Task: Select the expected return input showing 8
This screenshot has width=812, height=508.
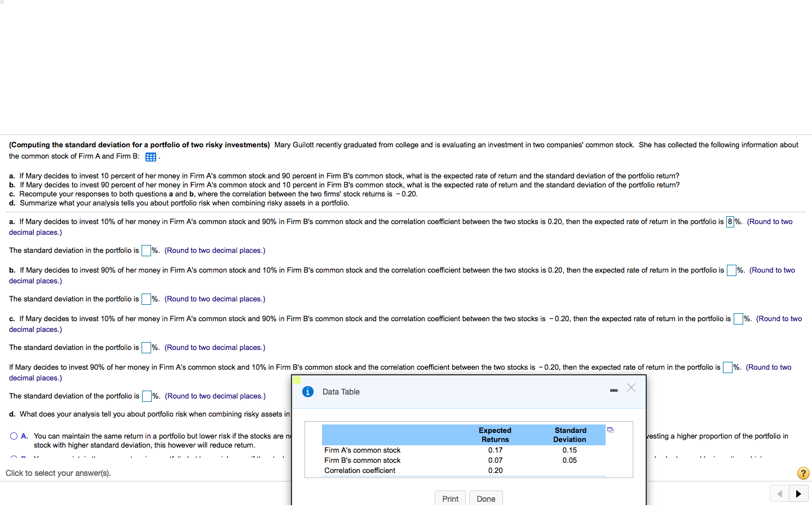Action: [730, 221]
